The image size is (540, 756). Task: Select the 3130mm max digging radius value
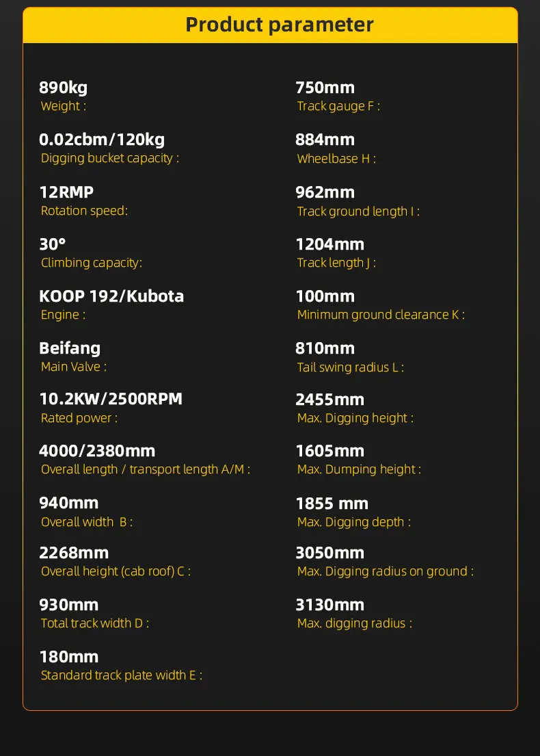[x=329, y=605]
